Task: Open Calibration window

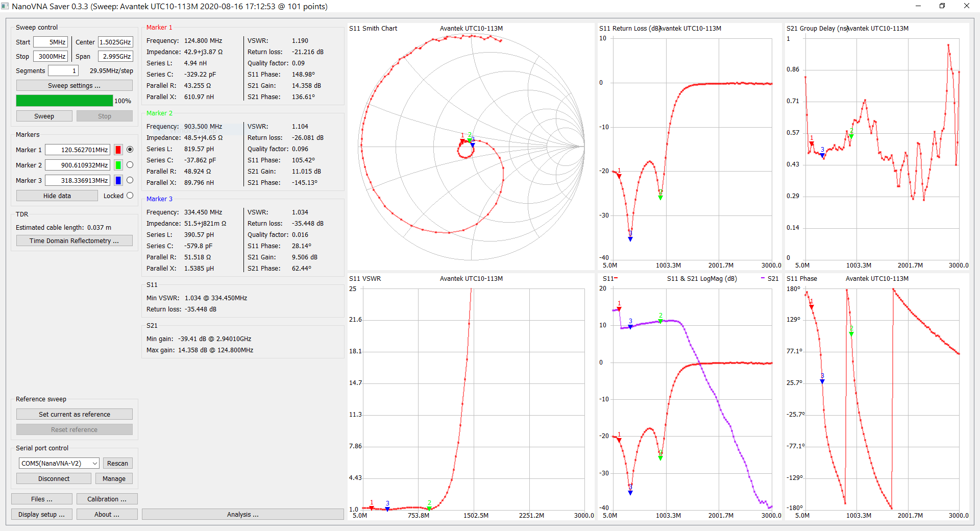Action: click(107, 499)
